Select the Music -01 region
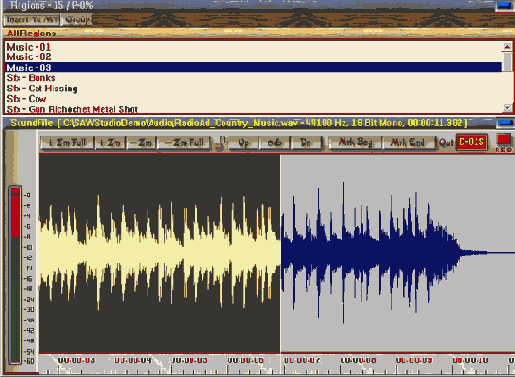The height and width of the screenshot is (377, 515). 29,47
